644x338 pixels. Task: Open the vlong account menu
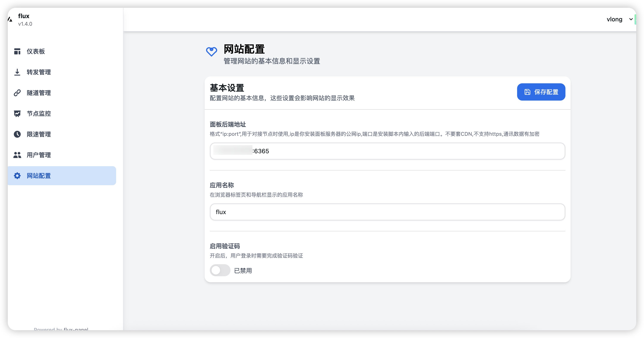point(614,19)
